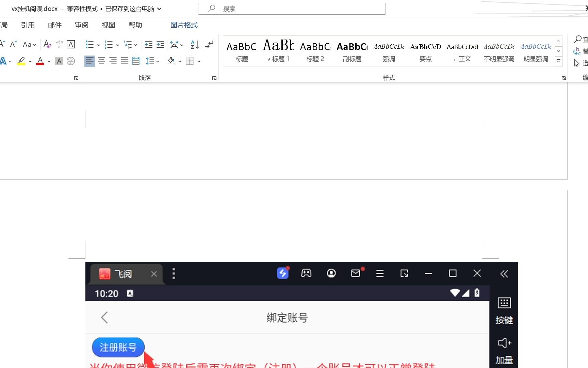Open the Change Case Aa menu
This screenshot has width=588, height=368.
[29, 44]
